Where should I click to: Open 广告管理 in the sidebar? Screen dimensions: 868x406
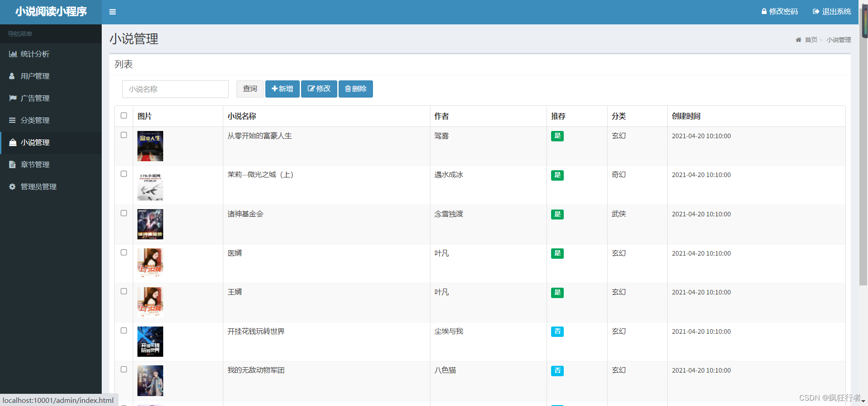[51, 98]
